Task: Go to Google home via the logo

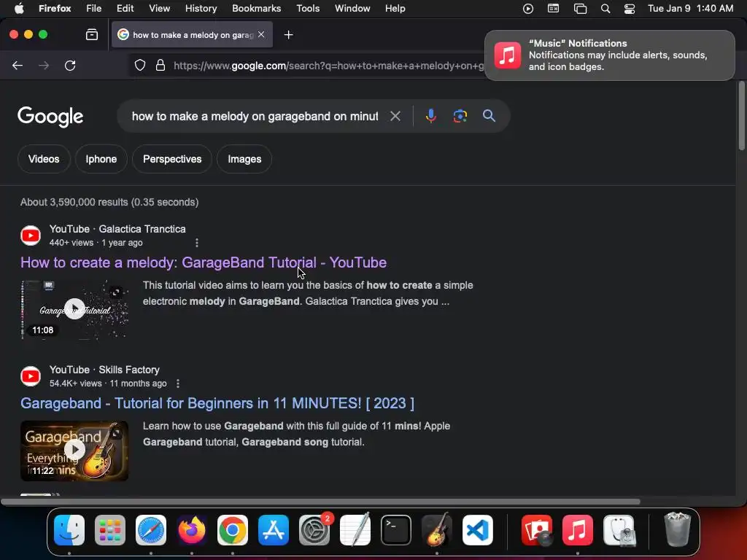Action: [50, 117]
